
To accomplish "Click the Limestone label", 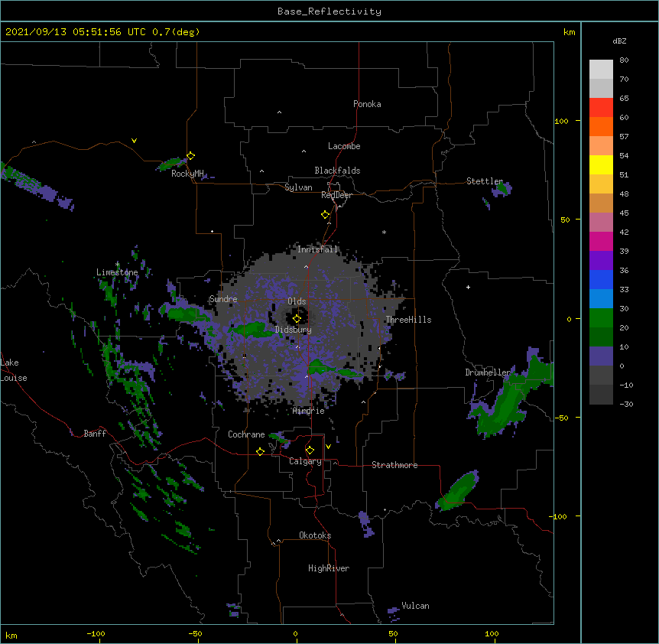I will point(117,272).
